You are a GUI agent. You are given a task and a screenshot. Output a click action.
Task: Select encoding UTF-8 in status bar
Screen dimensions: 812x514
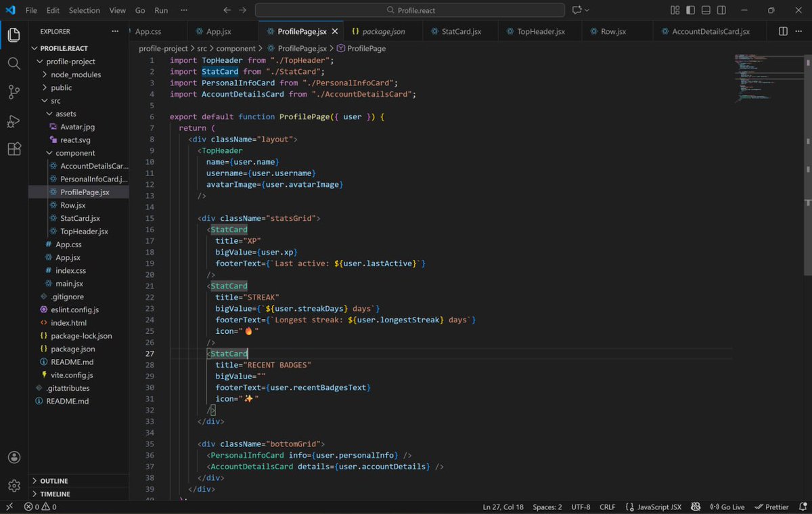pos(581,507)
